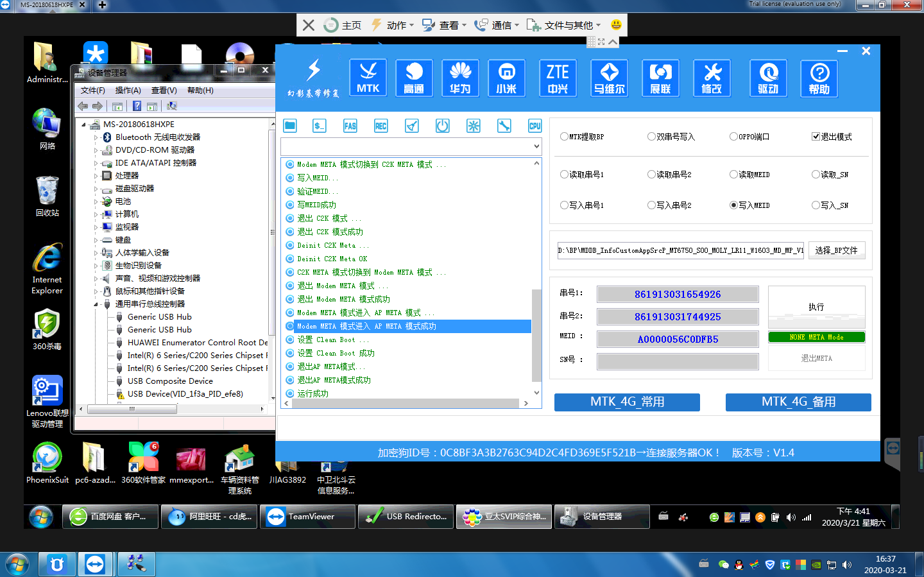Expand the Bluetooth 无线电收发器 tree node
The height and width of the screenshot is (577, 924).
coord(96,137)
